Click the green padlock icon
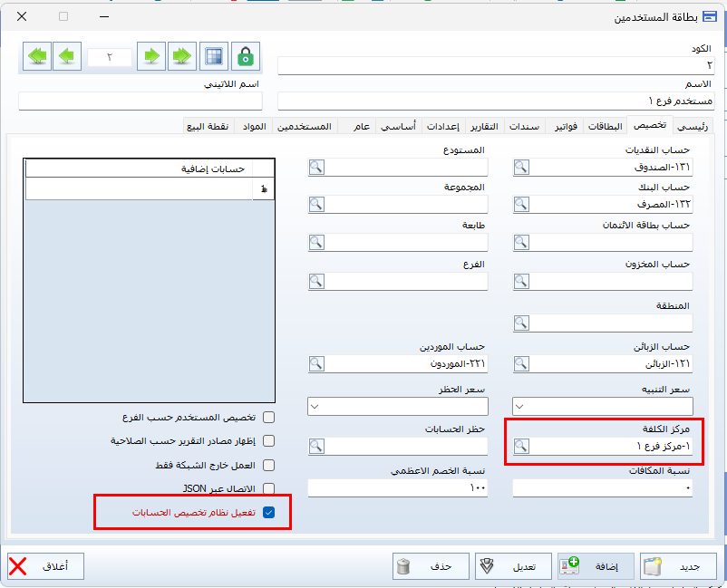This screenshot has height=588, width=727. pyautogui.click(x=245, y=56)
